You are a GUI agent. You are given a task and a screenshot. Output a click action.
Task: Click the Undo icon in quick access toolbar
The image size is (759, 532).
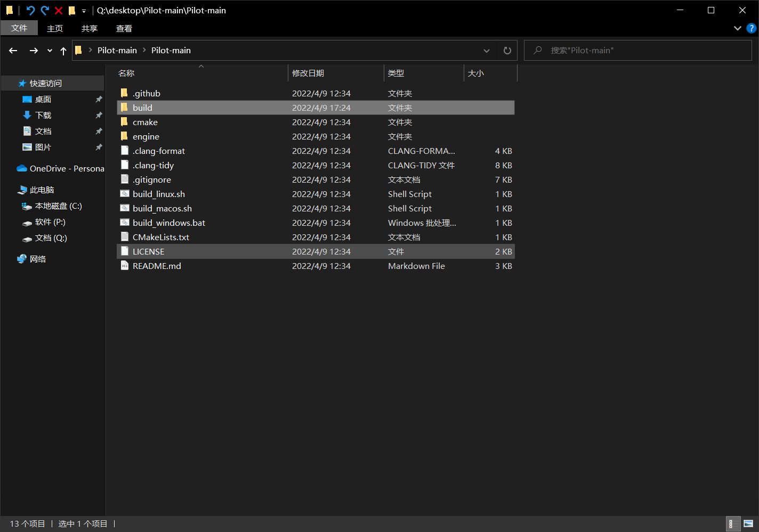30,10
